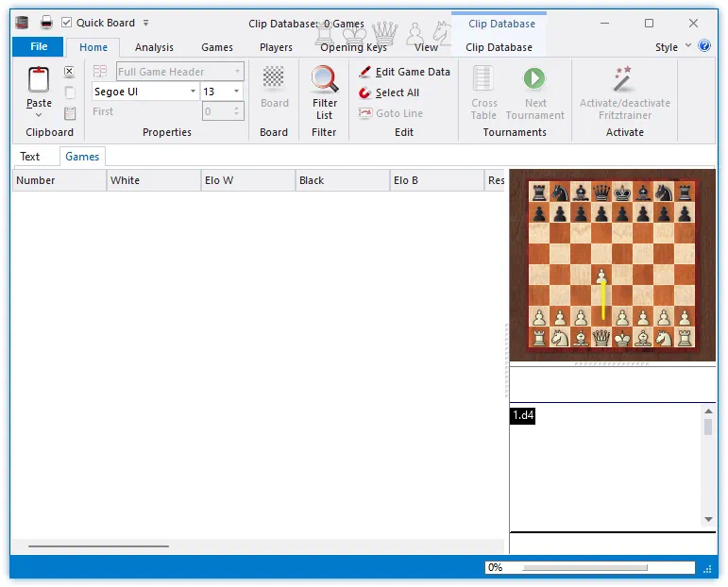Click the white pawn on d4
The width and height of the screenshot is (728, 587).
tap(601, 276)
